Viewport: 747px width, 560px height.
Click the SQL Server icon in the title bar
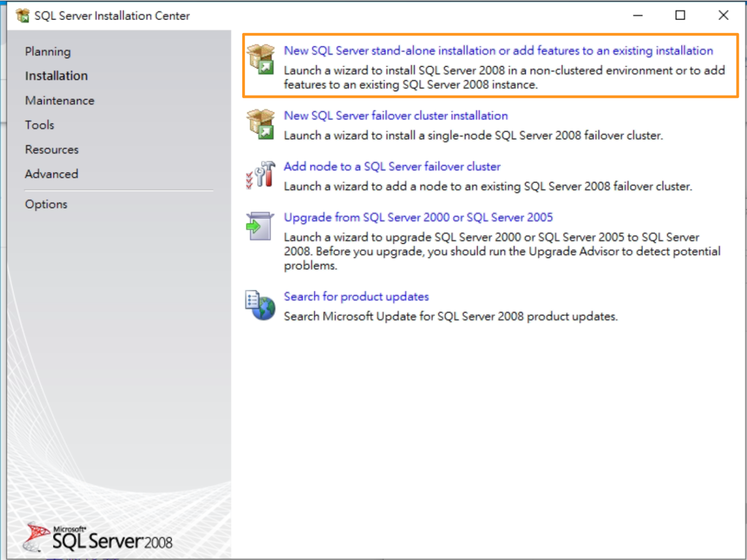click(22, 15)
